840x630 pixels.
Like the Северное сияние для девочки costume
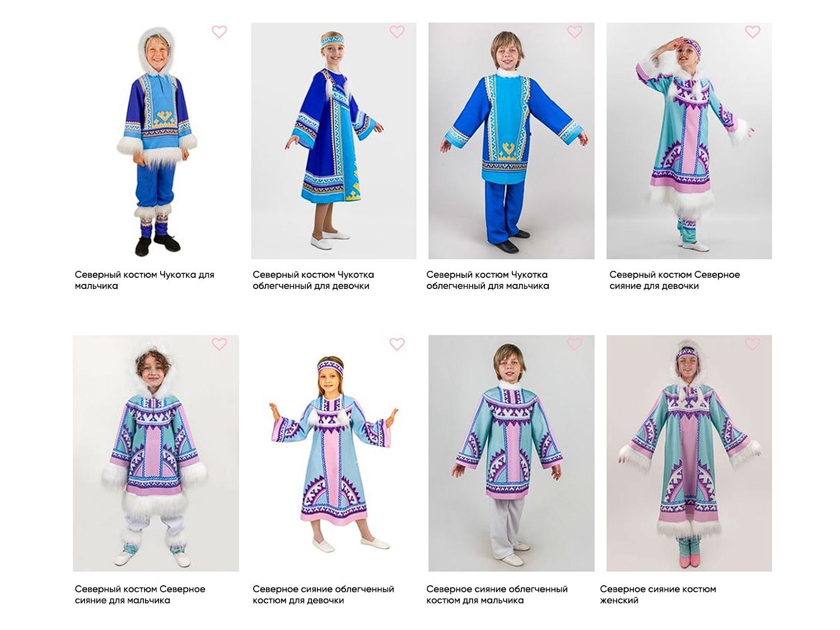click(753, 32)
